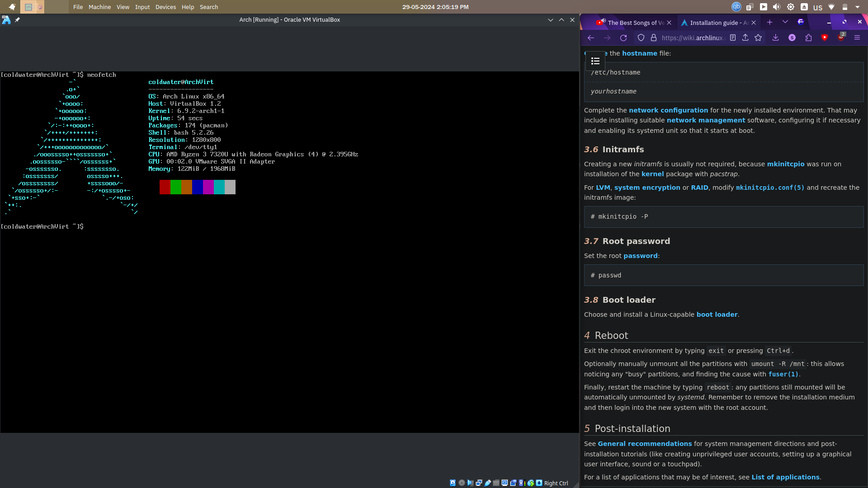The image size is (868, 488).
Task: Click the red neofetch color block
Action: [165, 187]
